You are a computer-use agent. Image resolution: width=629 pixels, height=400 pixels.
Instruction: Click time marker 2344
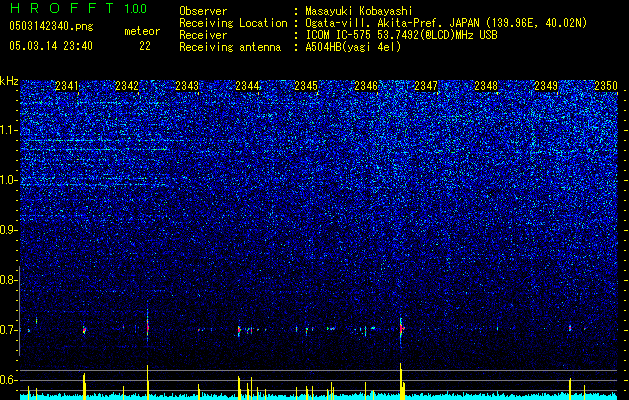(247, 86)
